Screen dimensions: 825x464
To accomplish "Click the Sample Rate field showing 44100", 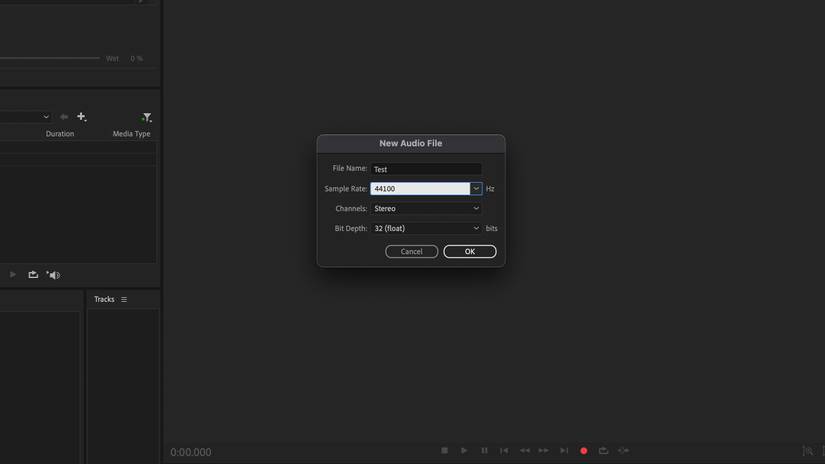I will [420, 188].
